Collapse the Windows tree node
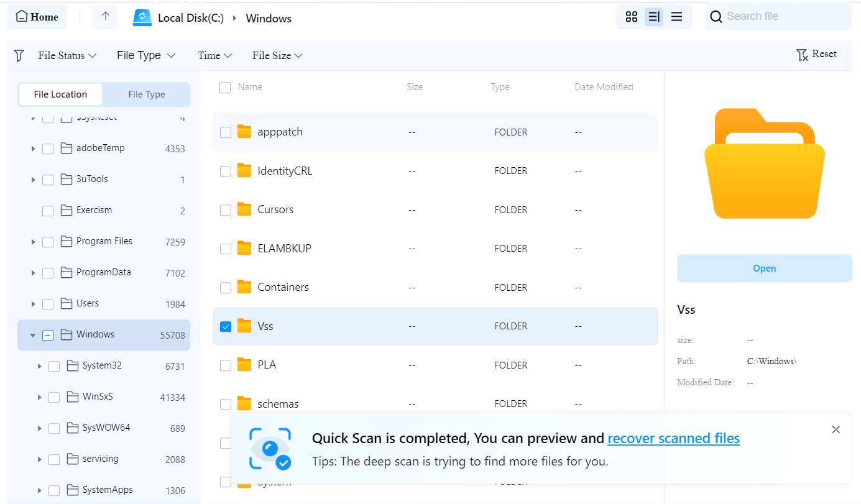This screenshot has height=504, width=861. point(32,334)
